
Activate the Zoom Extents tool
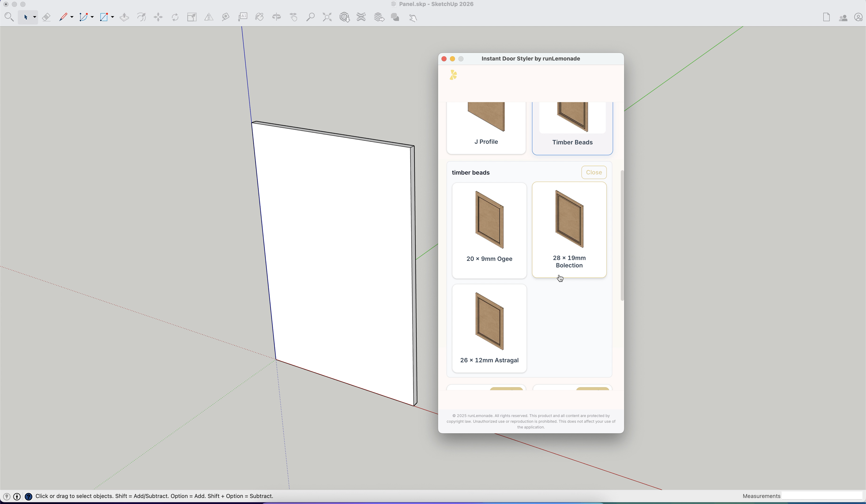coord(327,17)
